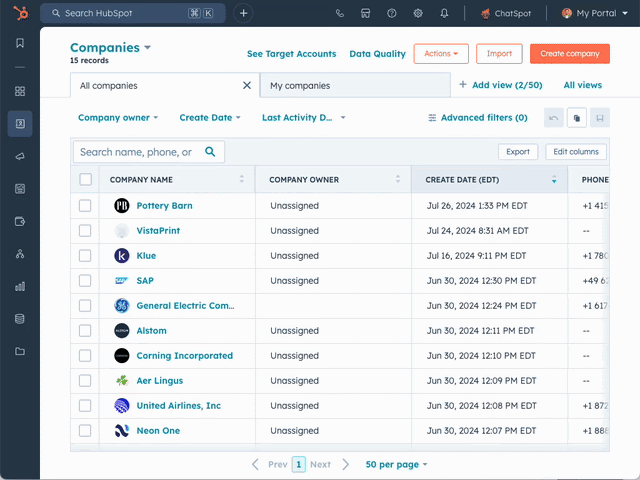
Task: Click the HubSpot sprocket logo
Action: coord(19,13)
